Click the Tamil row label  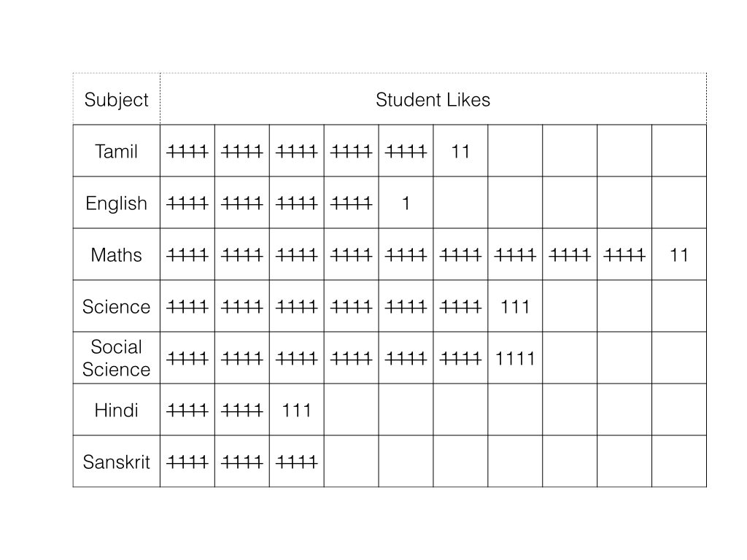coord(116,151)
